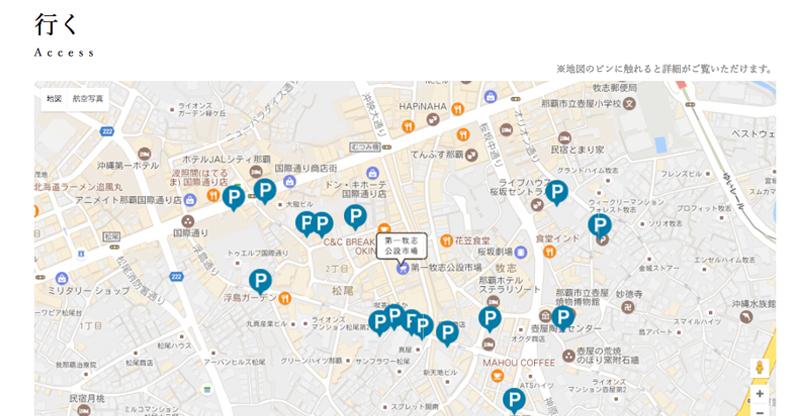
Task: Click the 妙徳寺 temple icon
Action: (627, 307)
